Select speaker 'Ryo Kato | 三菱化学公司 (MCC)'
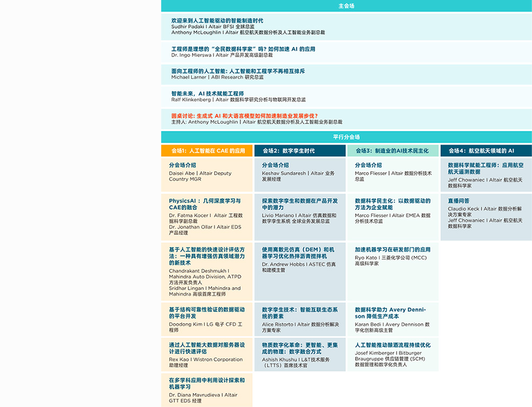The height and width of the screenshot is (407, 532). (x=391, y=261)
